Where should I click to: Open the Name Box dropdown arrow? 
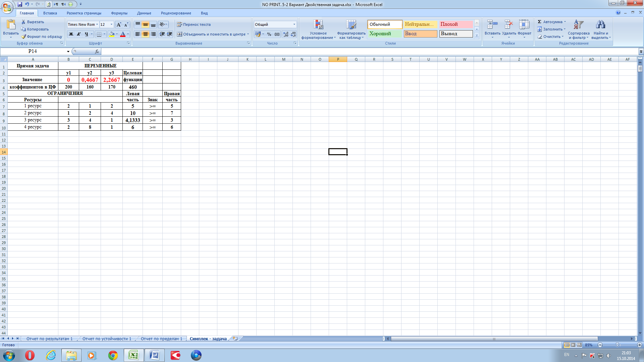tap(68, 51)
